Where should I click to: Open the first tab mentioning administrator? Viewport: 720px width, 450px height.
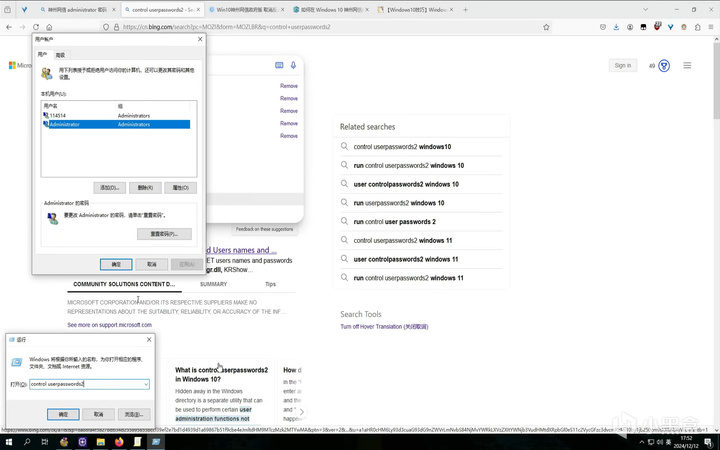click(x=78, y=9)
